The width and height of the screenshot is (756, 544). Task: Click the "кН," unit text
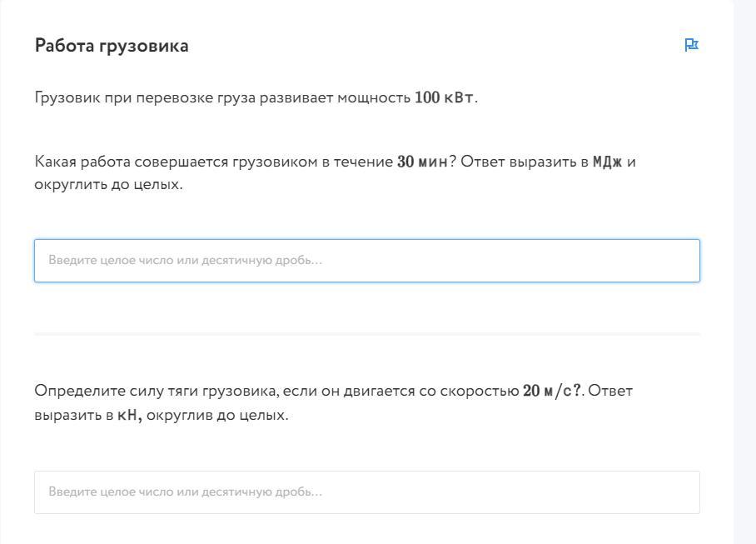pos(129,415)
